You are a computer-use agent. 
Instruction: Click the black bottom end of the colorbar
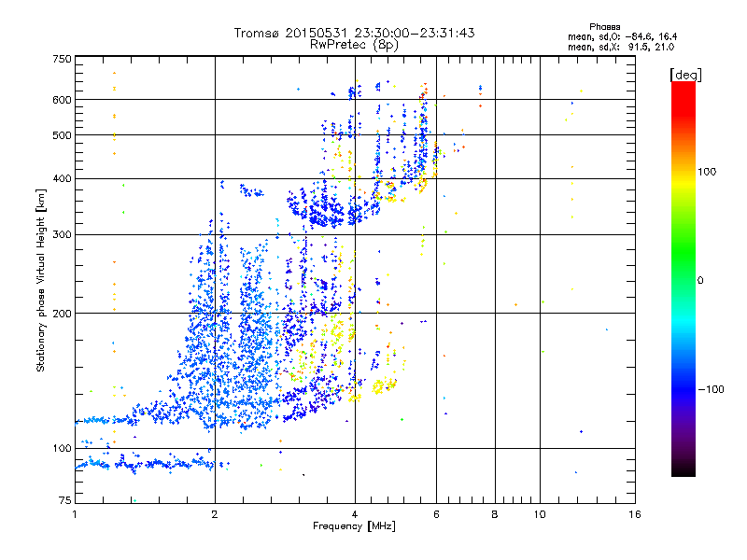684,469
